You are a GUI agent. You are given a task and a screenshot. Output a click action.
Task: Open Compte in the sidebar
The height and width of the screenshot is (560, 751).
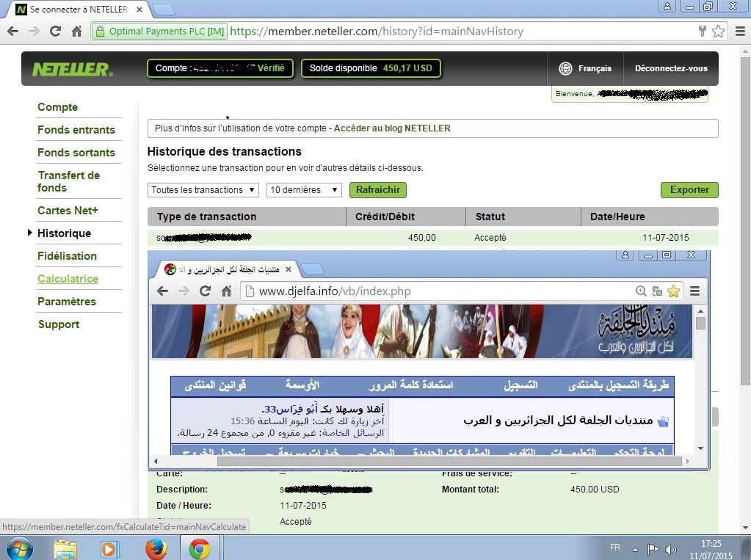(x=57, y=107)
